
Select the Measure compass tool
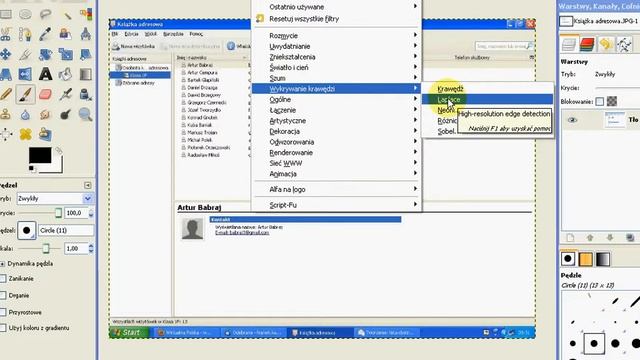[x=85, y=34]
